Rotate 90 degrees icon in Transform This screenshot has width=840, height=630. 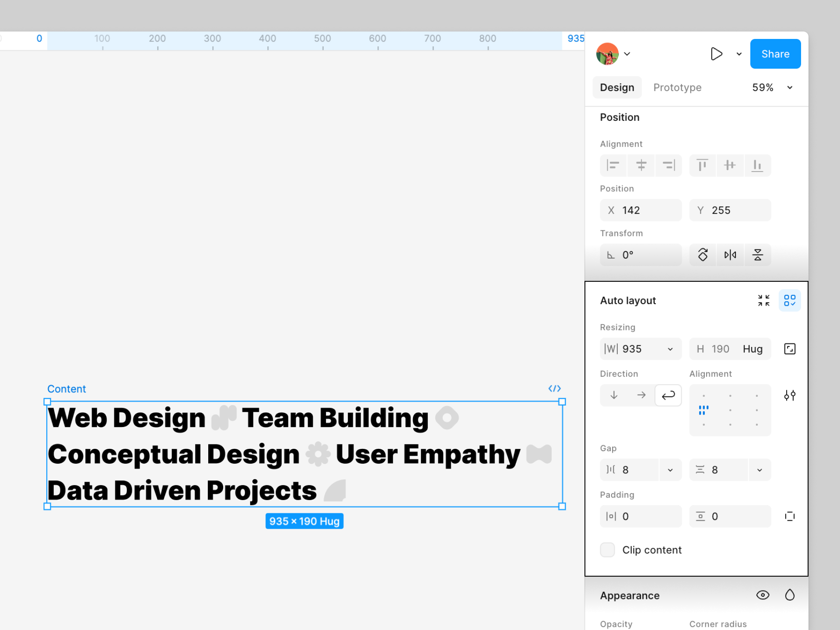point(703,255)
